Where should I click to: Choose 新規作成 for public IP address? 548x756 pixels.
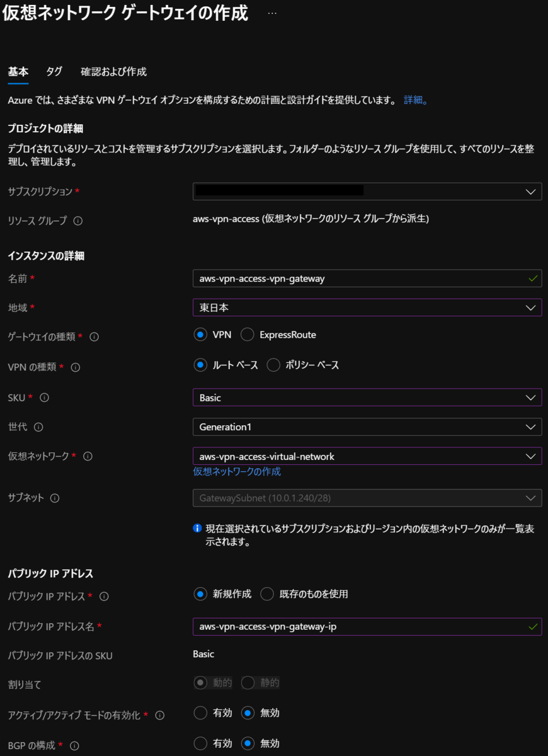coord(200,593)
